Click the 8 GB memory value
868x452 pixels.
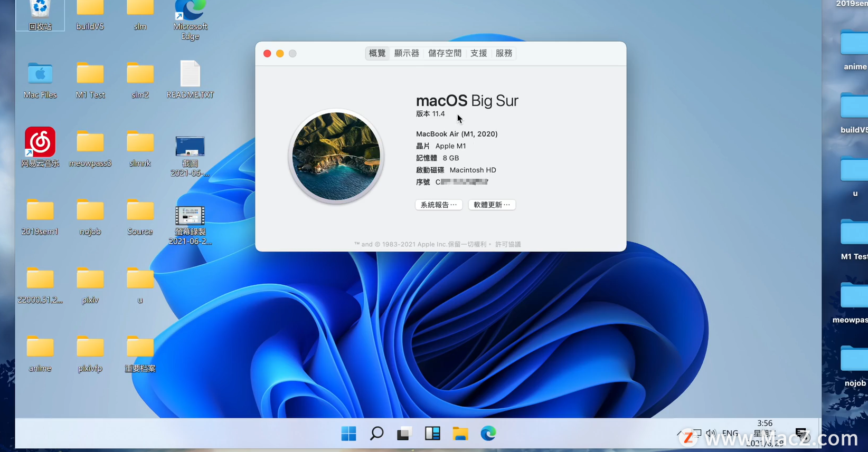click(451, 158)
